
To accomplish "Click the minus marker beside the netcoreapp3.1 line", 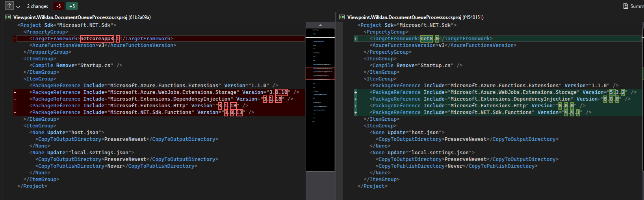I will click(x=15, y=39).
